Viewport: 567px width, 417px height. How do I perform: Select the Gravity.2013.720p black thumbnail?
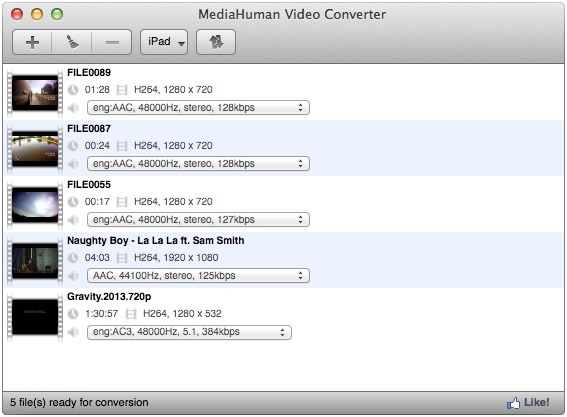[x=35, y=317]
